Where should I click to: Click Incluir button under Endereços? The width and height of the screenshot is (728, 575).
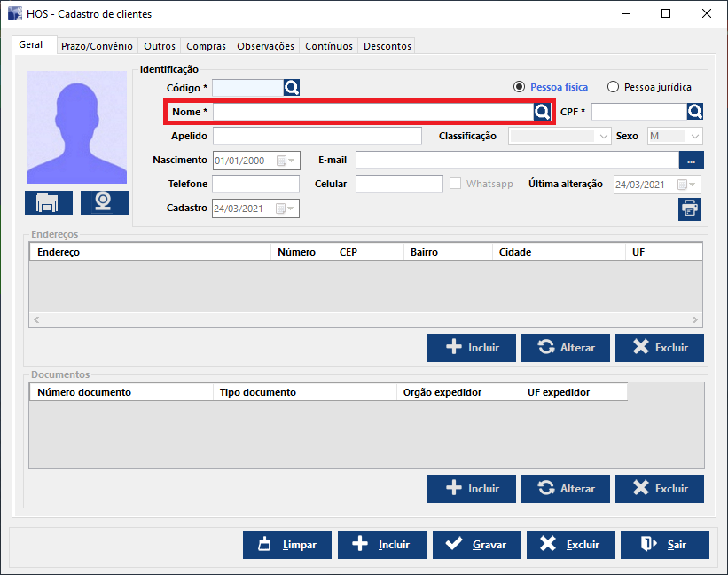471,348
